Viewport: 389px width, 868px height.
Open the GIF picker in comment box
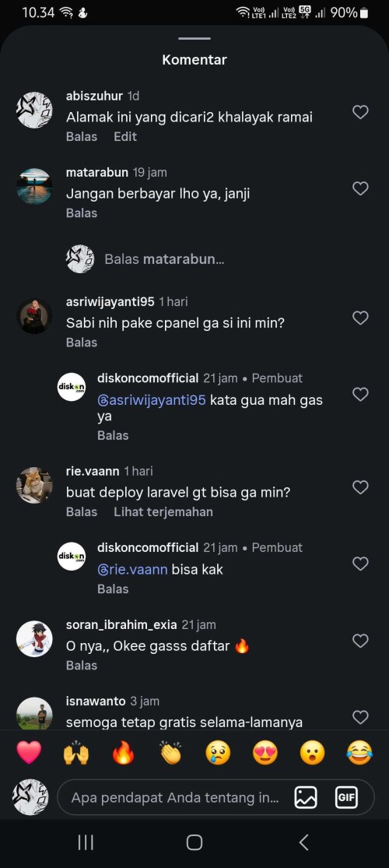coord(346,798)
